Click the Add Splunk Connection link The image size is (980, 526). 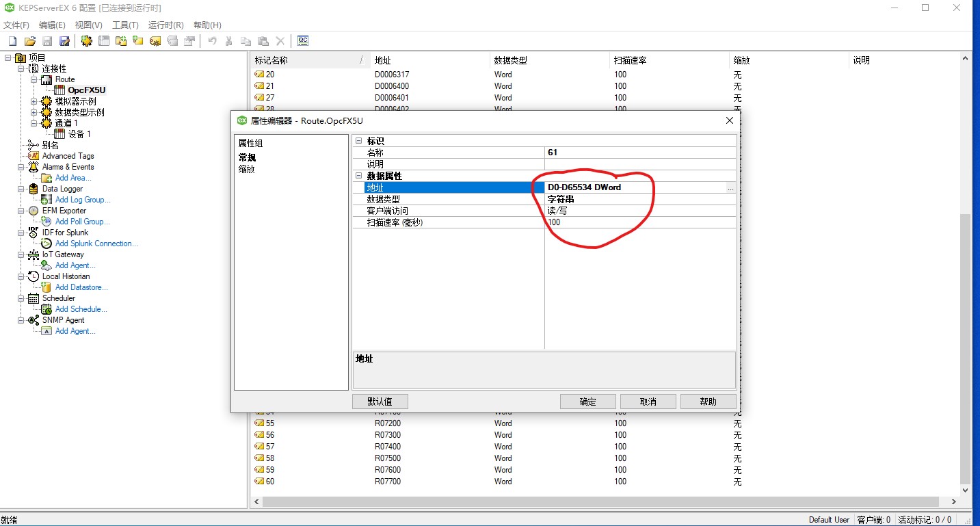(96, 244)
